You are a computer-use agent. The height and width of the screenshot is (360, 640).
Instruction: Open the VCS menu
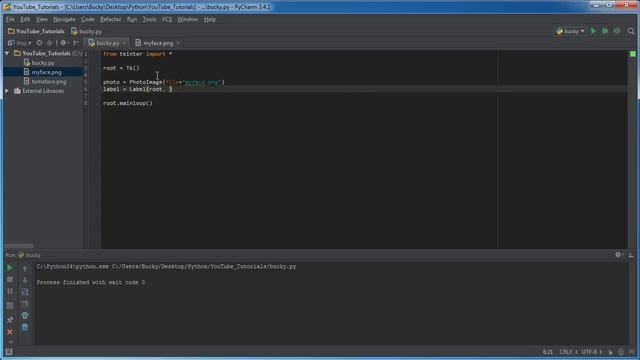click(x=167, y=19)
